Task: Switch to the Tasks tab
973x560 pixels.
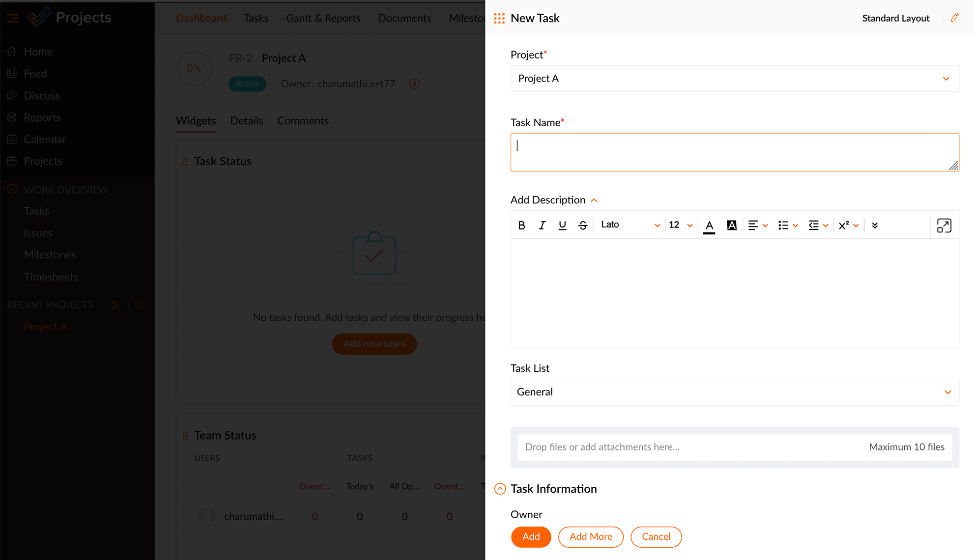Action: pos(256,18)
